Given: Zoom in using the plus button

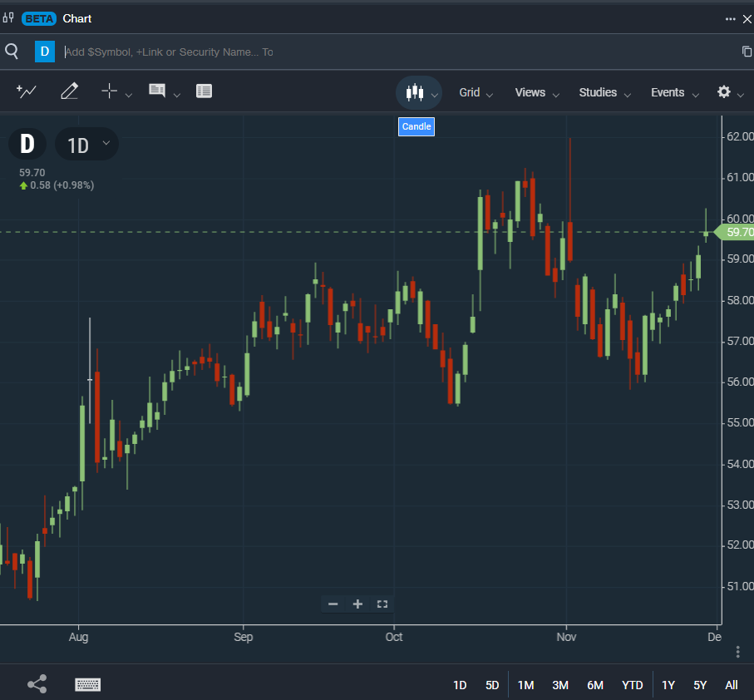Looking at the screenshot, I should click(357, 604).
